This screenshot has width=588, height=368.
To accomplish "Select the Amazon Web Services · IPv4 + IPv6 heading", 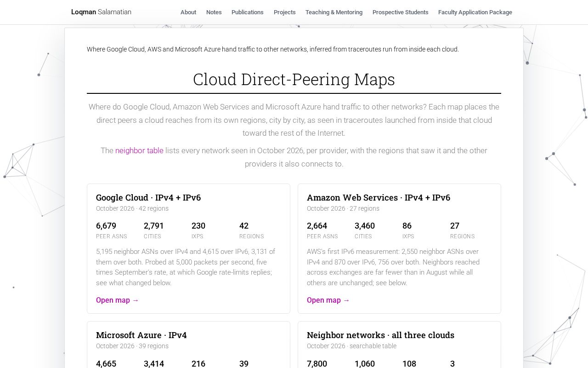I will pos(379,197).
